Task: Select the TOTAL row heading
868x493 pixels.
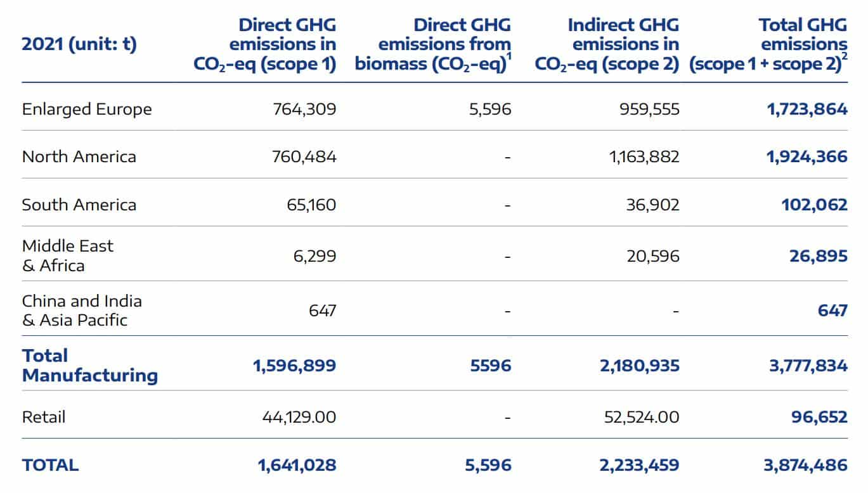Action: (x=51, y=465)
